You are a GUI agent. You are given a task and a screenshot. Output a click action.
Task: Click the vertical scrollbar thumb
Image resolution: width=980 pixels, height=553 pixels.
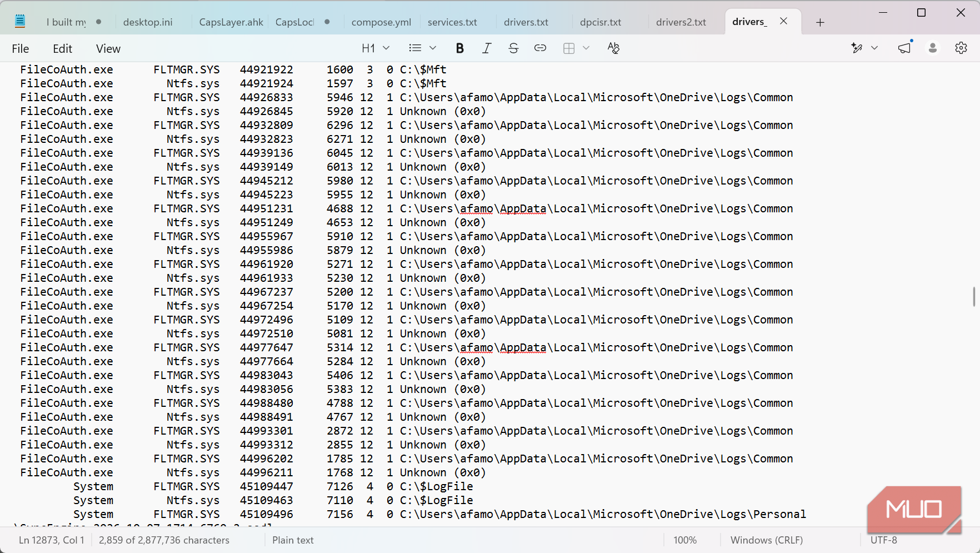(974, 296)
